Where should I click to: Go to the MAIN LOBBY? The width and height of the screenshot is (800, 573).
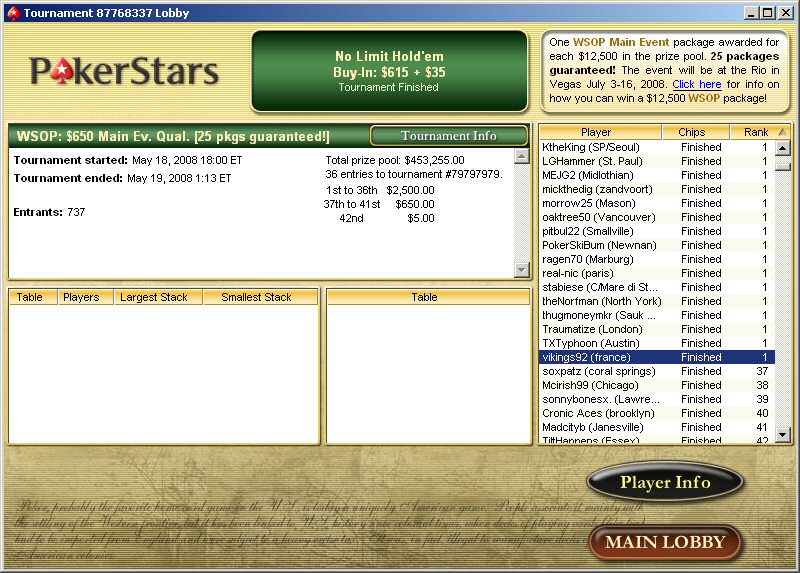point(665,543)
